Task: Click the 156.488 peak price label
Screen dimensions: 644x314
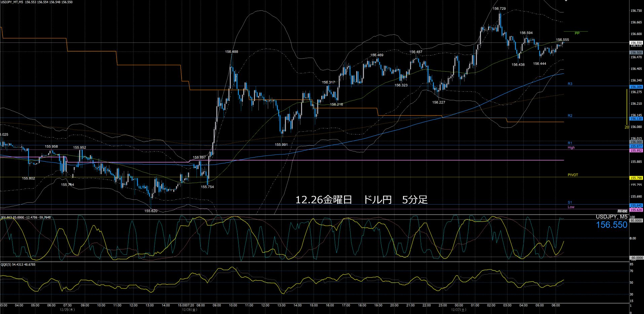Action: 232,52
